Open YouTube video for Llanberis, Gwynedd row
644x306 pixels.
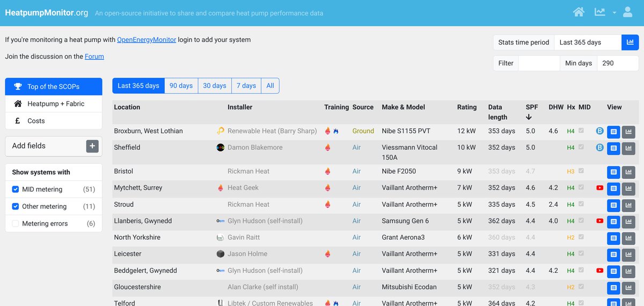pos(599,221)
